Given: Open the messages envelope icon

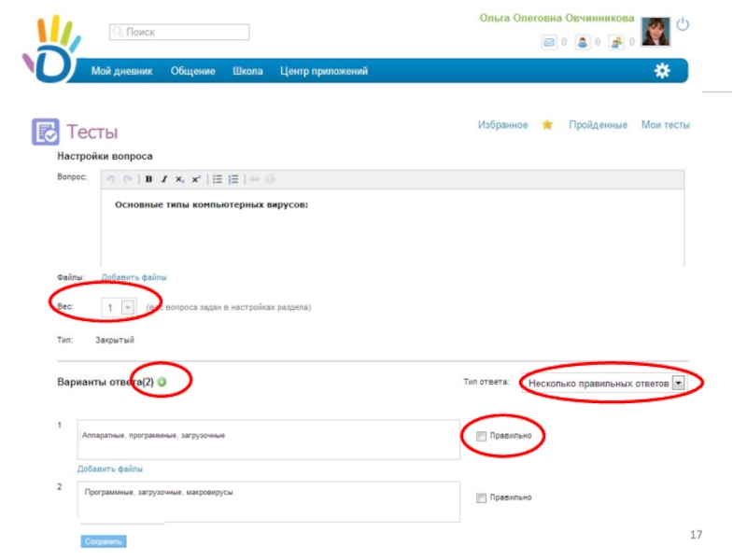Looking at the screenshot, I should pos(550,42).
